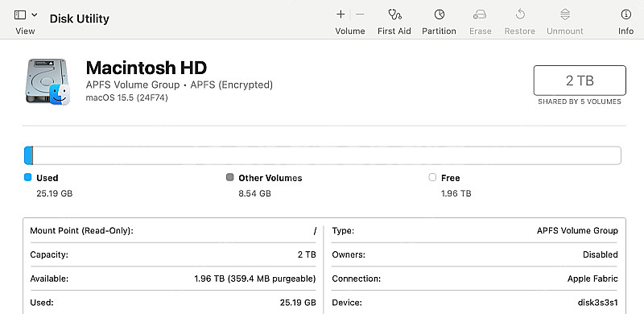The height and width of the screenshot is (314, 644).
Task: Expand the View dropdown chevron
Action: [35, 14]
